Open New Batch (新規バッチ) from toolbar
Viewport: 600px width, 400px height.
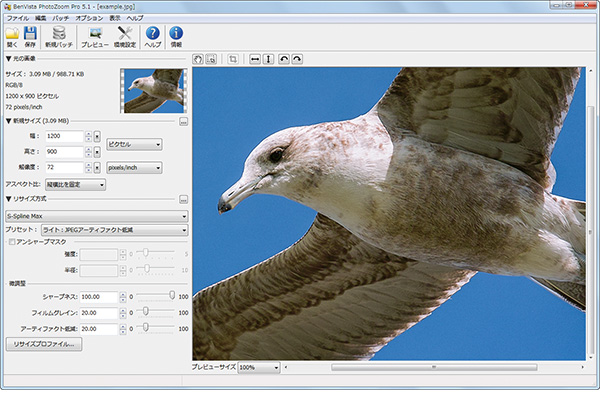click(x=58, y=35)
